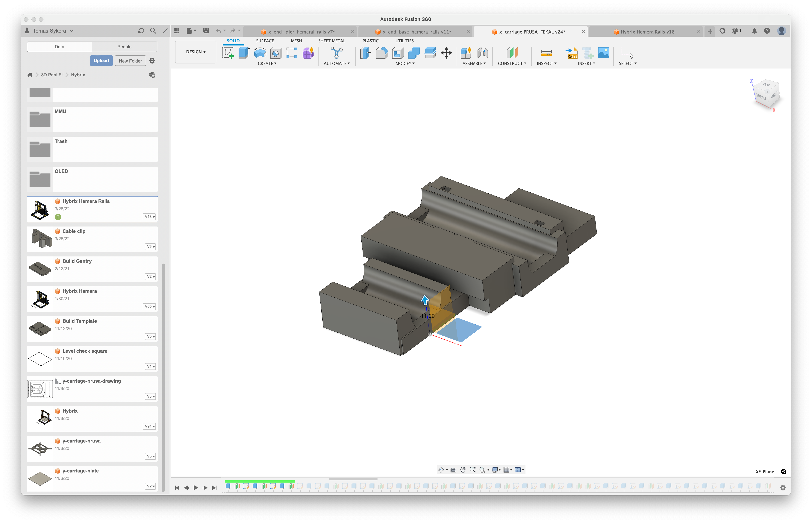
Task: Open the MMU folder
Action: tap(92, 120)
